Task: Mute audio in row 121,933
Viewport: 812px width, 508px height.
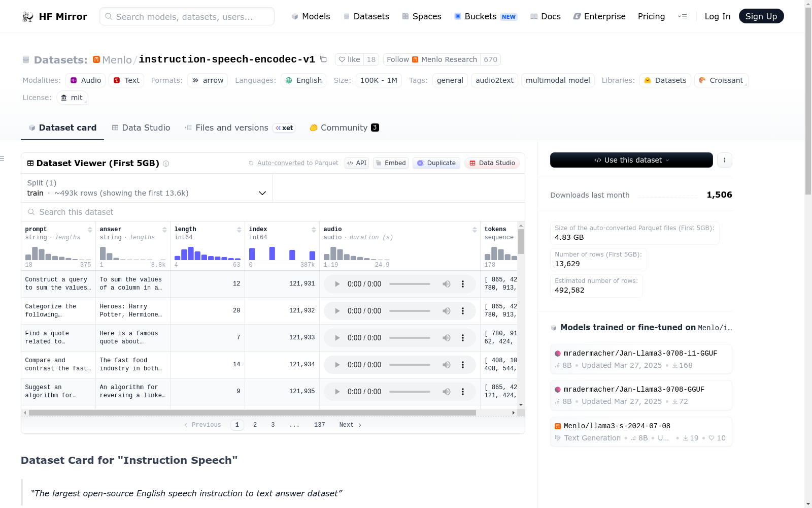Action: coord(447,338)
